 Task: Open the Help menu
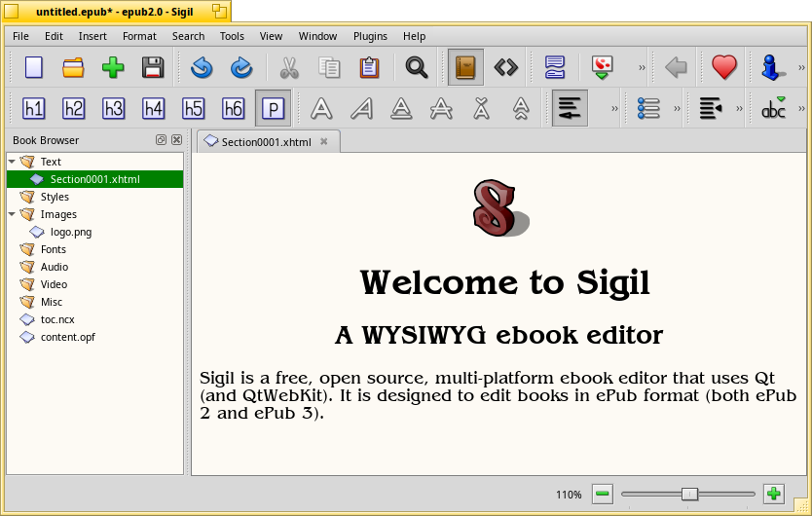pos(415,36)
